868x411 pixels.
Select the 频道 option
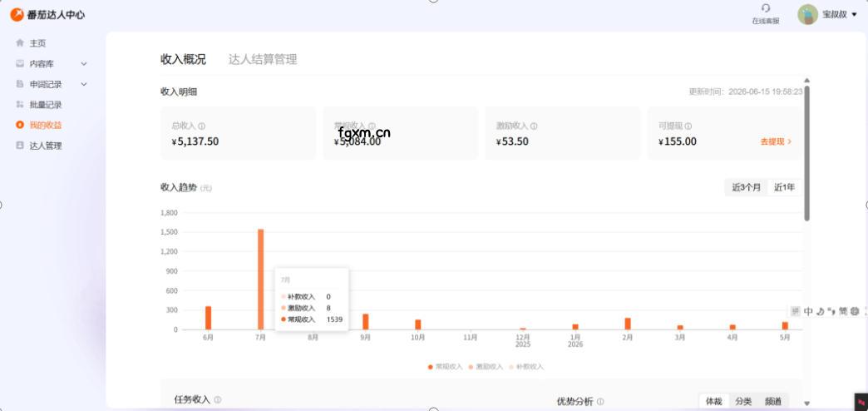[773, 402]
